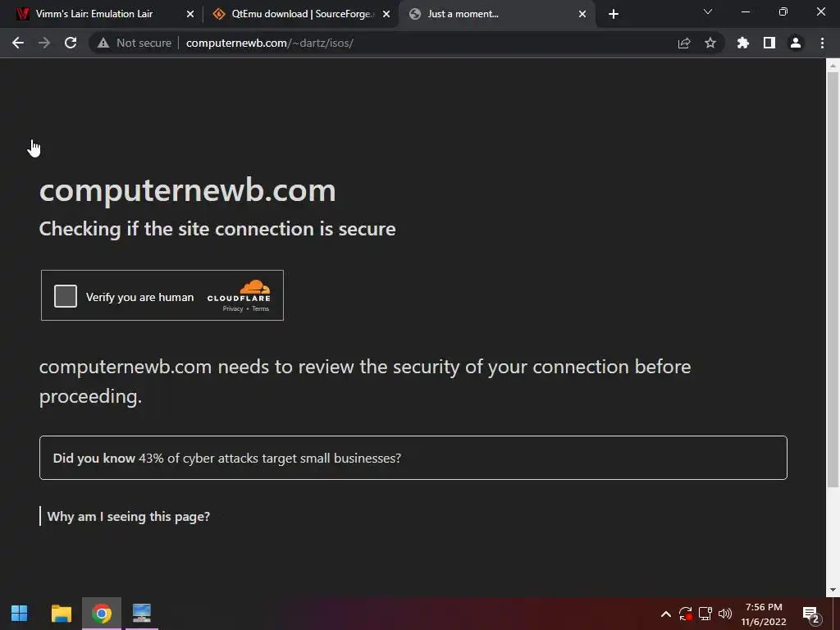The width and height of the screenshot is (840, 630).
Task: Click Chrome icon in the taskbar
Action: pyautogui.click(x=101, y=614)
